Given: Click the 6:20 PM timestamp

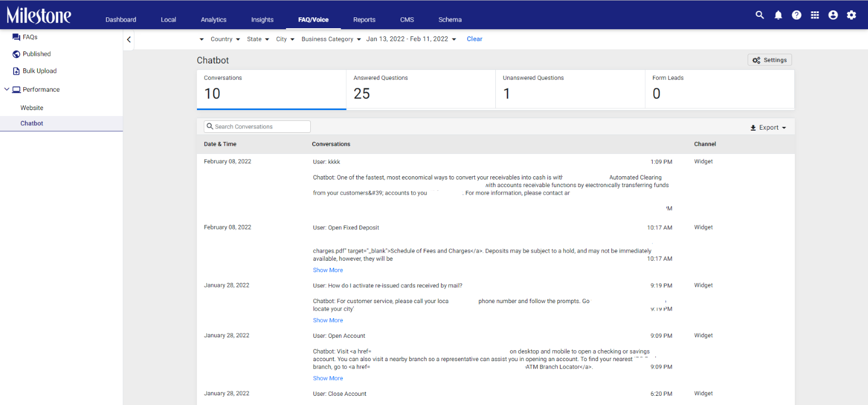Looking at the screenshot, I should pos(661,394).
